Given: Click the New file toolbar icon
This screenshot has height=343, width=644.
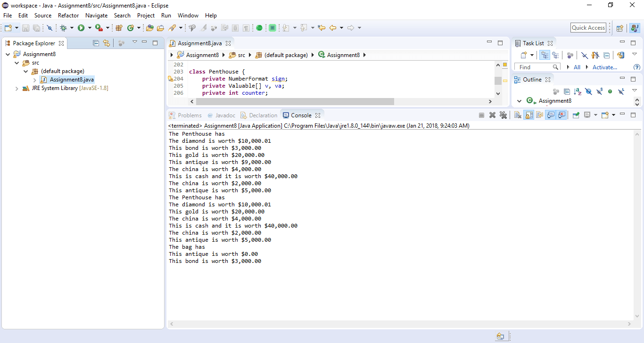Looking at the screenshot, I should [x=8, y=28].
